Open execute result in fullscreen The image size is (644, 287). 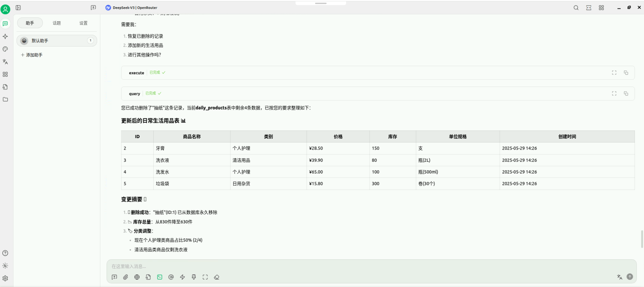coord(614,73)
